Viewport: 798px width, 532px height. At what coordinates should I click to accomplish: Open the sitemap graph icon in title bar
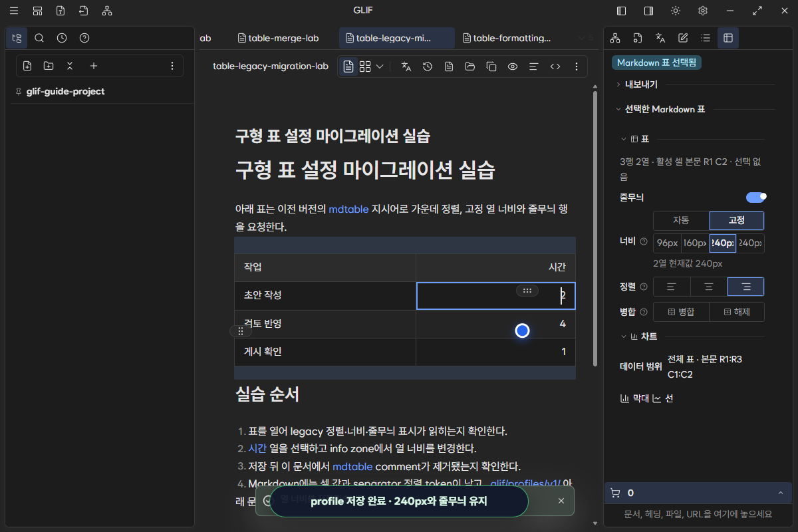107,11
